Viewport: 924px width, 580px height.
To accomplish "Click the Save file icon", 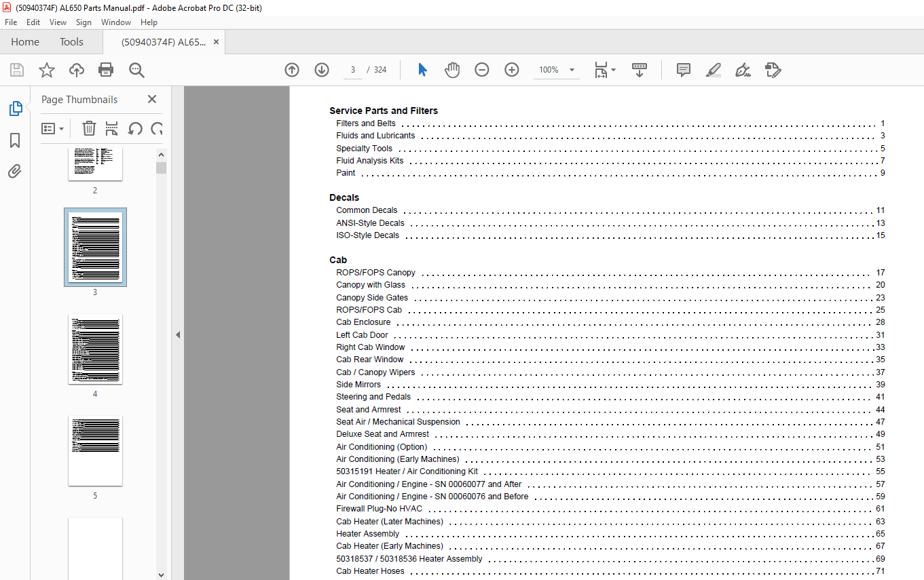I will coord(17,70).
